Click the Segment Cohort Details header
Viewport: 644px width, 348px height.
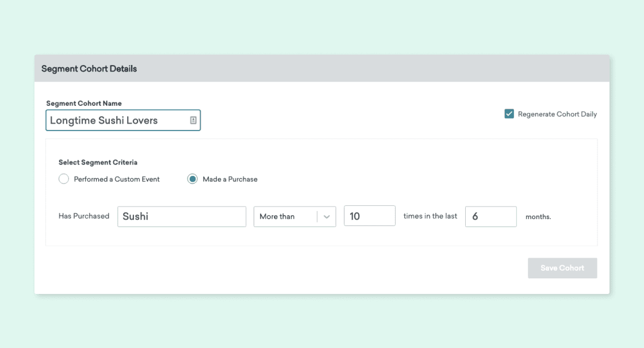click(89, 68)
